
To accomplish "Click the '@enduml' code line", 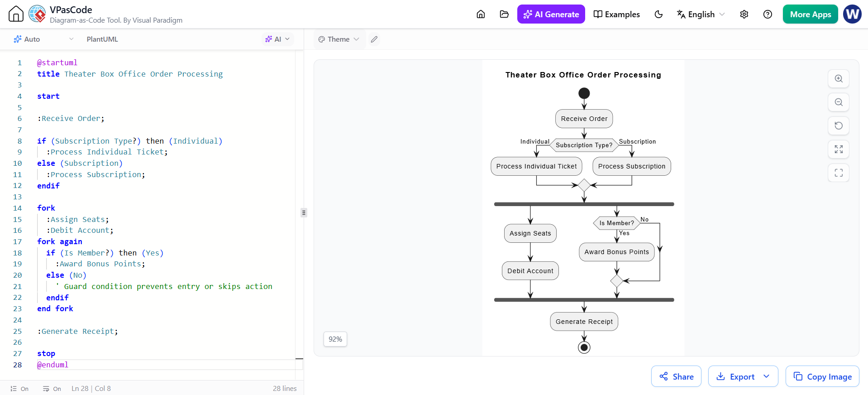I will coord(52,365).
